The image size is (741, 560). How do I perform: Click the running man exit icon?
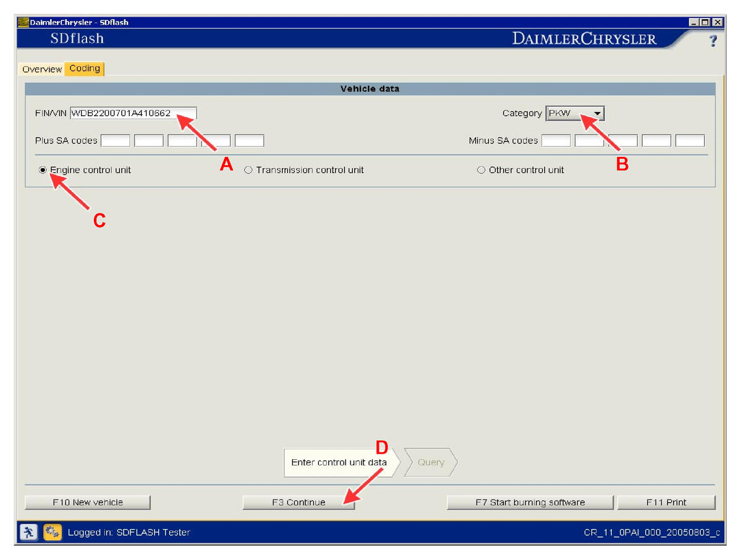tap(28, 531)
